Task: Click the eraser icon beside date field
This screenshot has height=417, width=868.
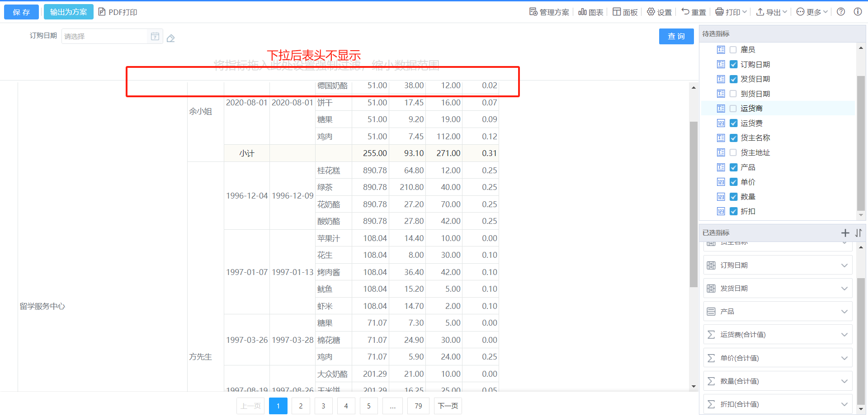Action: [170, 38]
